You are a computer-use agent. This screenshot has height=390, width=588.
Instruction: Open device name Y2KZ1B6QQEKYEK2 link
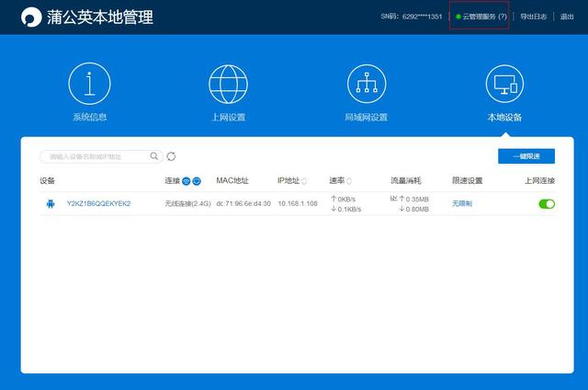98,203
